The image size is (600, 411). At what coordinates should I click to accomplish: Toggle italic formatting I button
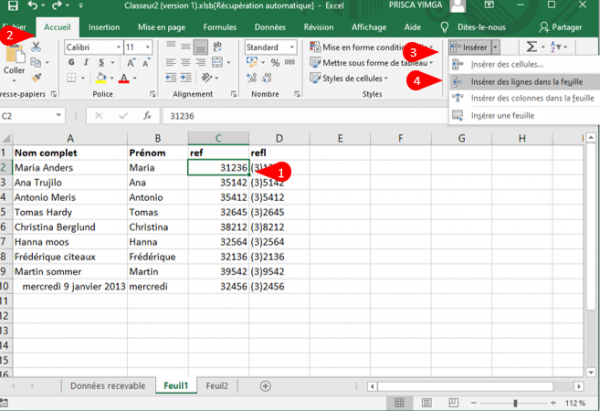[x=85, y=62]
